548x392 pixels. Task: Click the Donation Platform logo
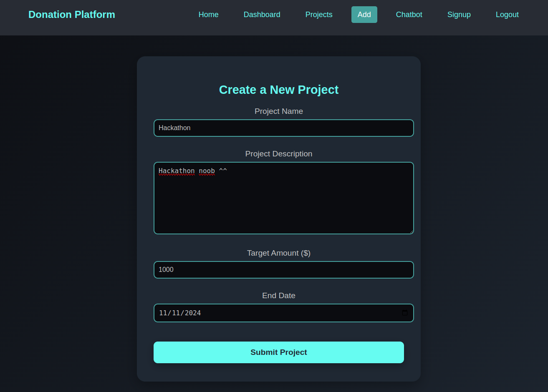coord(71,14)
